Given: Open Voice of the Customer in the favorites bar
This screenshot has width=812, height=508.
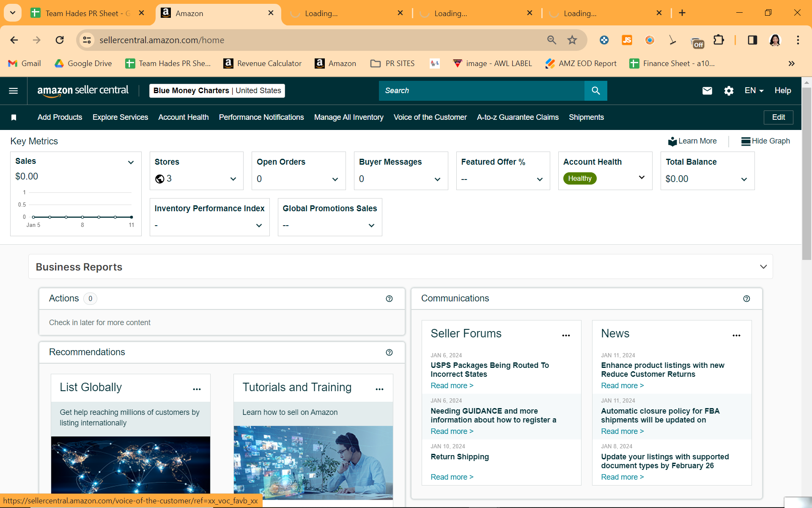Looking at the screenshot, I should [x=430, y=117].
